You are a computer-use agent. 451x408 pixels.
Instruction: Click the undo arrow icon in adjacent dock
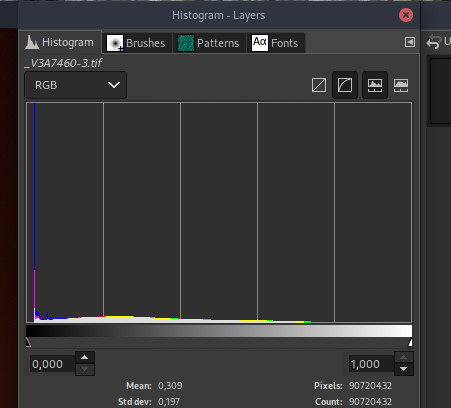coord(433,42)
